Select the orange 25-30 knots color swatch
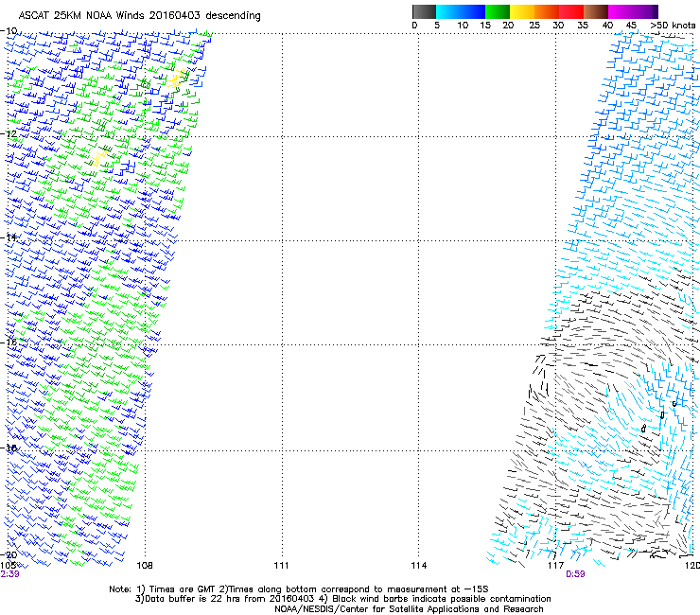Screen dimensions: 700x615 tap(547, 11)
